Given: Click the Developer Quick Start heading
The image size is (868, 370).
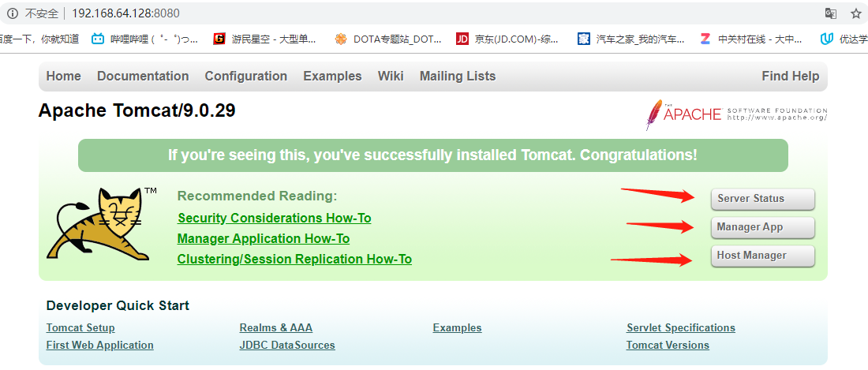Looking at the screenshot, I should click(118, 306).
